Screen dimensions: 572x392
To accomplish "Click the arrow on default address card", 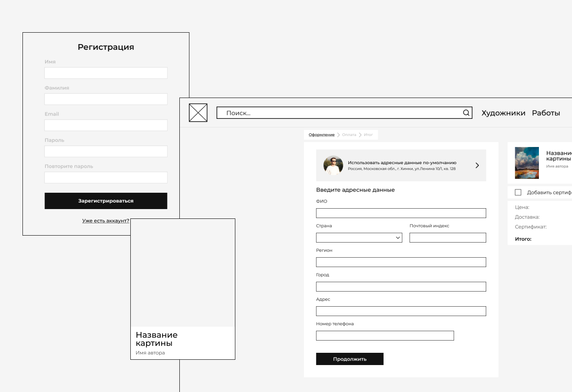I will pos(477,165).
